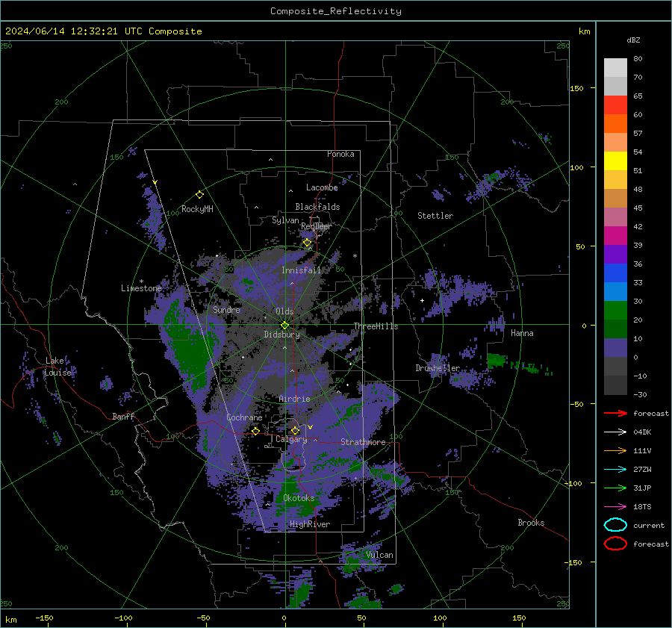This screenshot has width=672, height=628.
Task: Click the 150 tick on the right axis
Action: 577,88
